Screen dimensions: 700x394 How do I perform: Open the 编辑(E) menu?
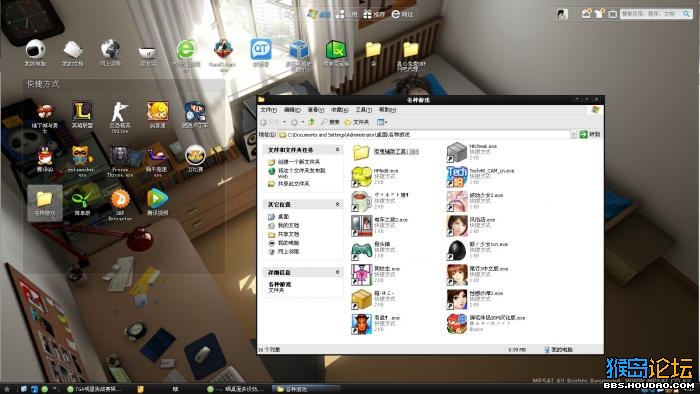click(x=292, y=110)
